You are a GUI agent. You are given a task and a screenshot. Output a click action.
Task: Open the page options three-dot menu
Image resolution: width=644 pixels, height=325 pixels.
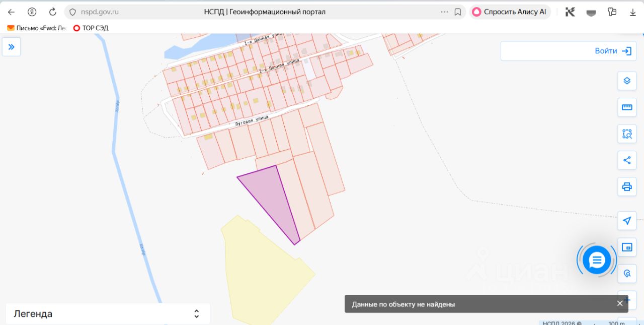[x=444, y=12]
